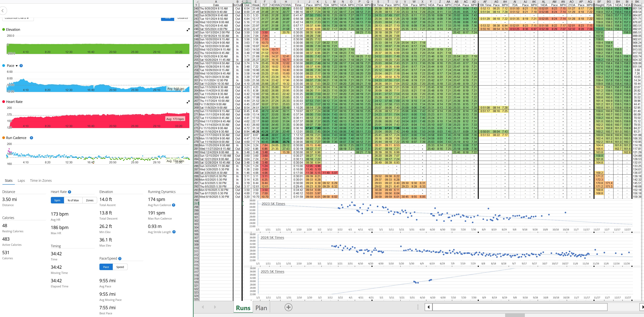The image size is (644, 317).
Task: Select cell Mon 6/16/2025 5:30 PM
Action: click(216, 190)
